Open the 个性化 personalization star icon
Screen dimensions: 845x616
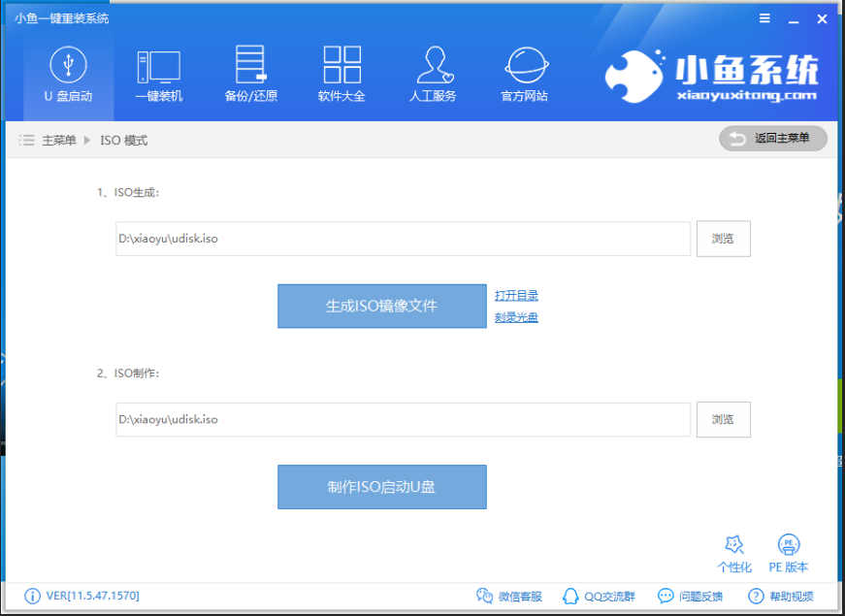(x=734, y=554)
